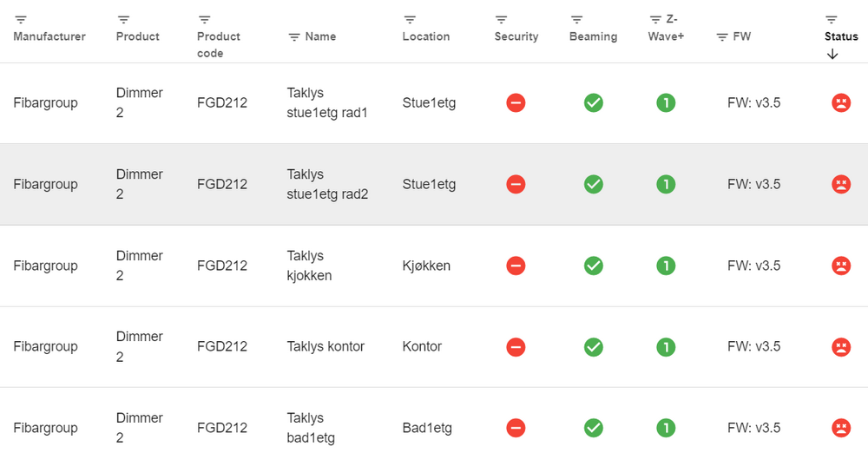
Task: Open filter icon above Manufacturer column
Action: point(21,19)
